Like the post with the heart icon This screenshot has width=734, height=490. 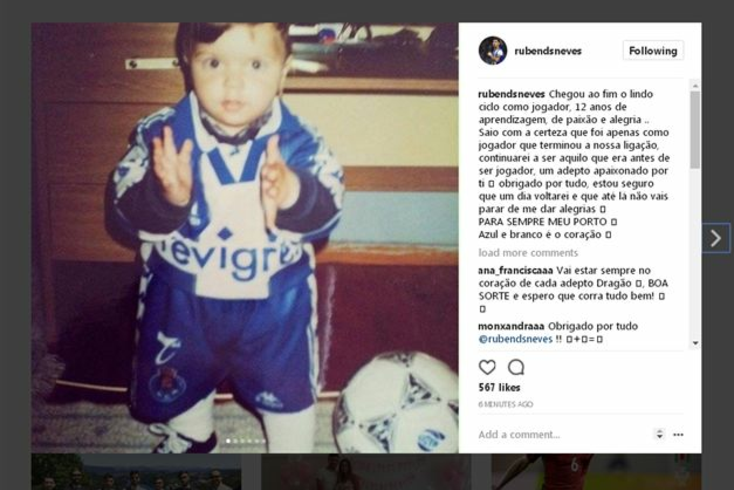pos(487,367)
